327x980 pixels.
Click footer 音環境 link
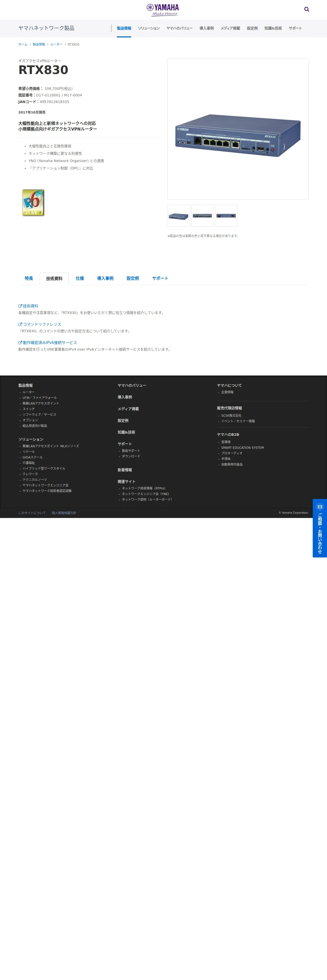pyautogui.click(x=226, y=442)
